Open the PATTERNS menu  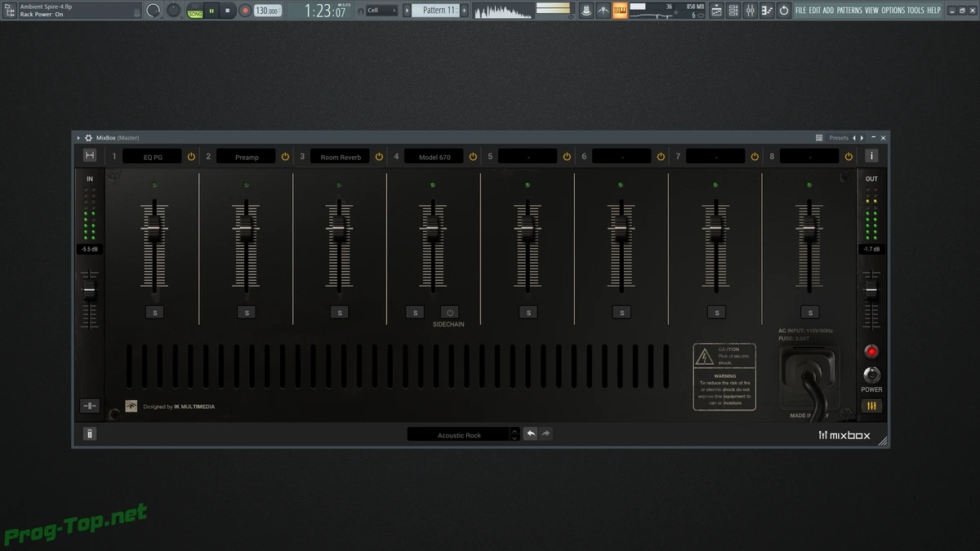tap(849, 11)
